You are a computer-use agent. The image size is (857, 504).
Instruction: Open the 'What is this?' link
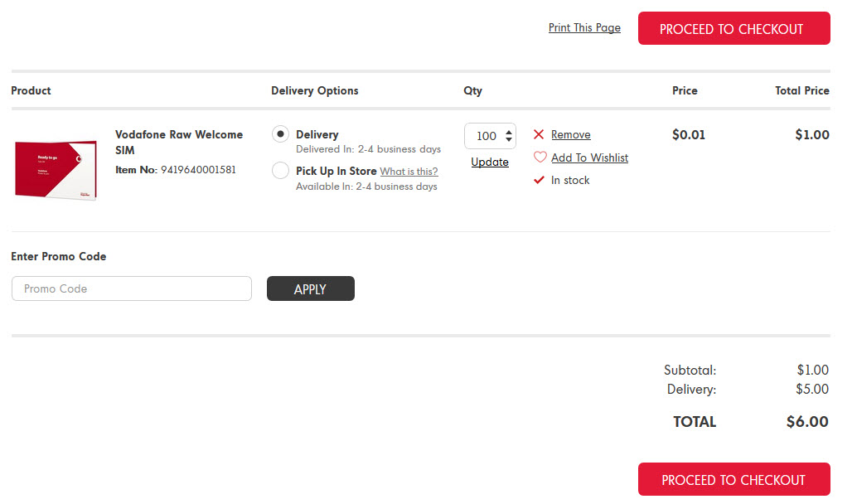[409, 171]
